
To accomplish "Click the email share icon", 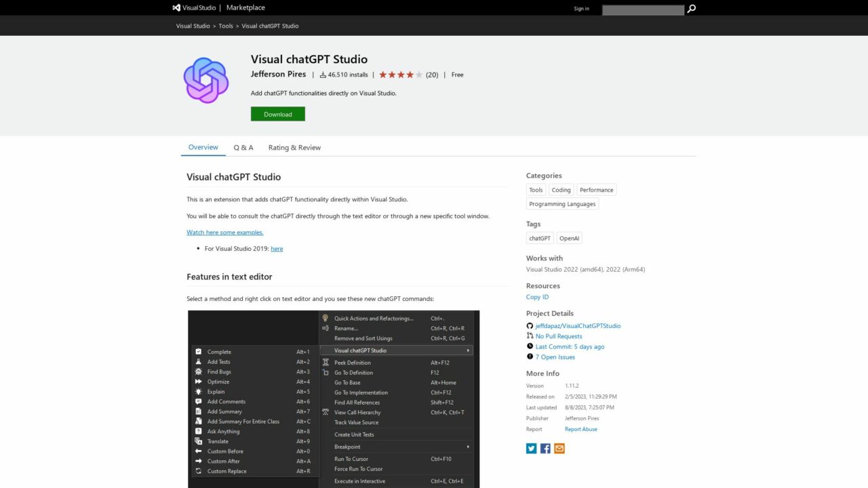I will [x=559, y=448].
